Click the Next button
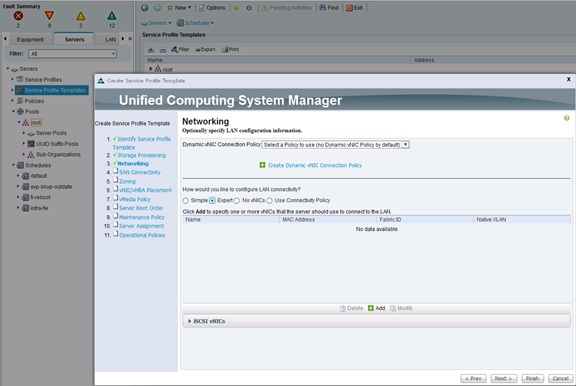The image size is (576, 386). [x=504, y=378]
